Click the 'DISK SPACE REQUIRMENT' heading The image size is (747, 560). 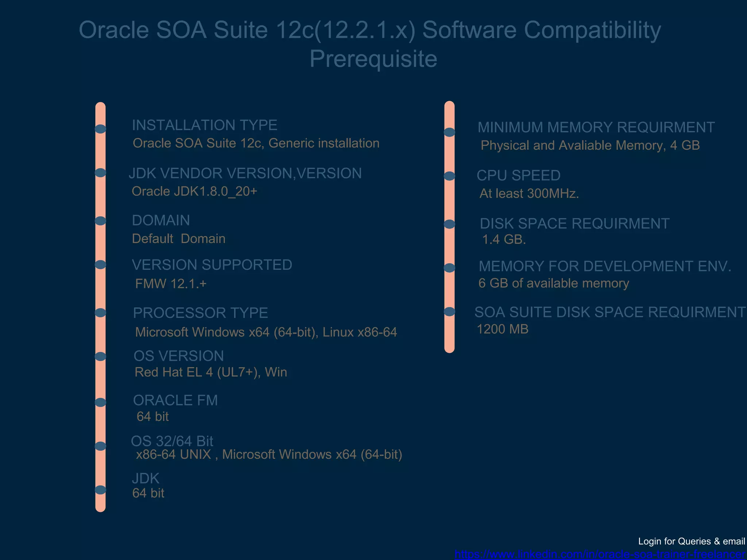pyautogui.click(x=575, y=223)
